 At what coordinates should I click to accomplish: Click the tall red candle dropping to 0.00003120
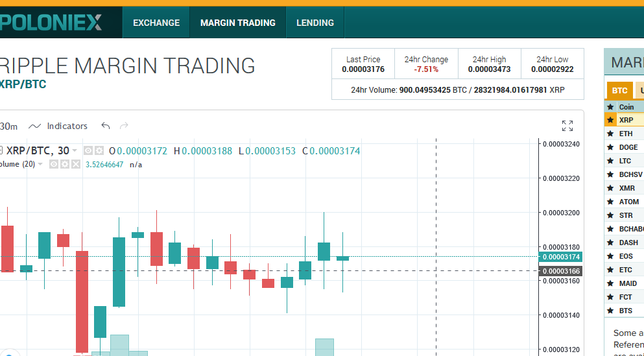click(82, 302)
